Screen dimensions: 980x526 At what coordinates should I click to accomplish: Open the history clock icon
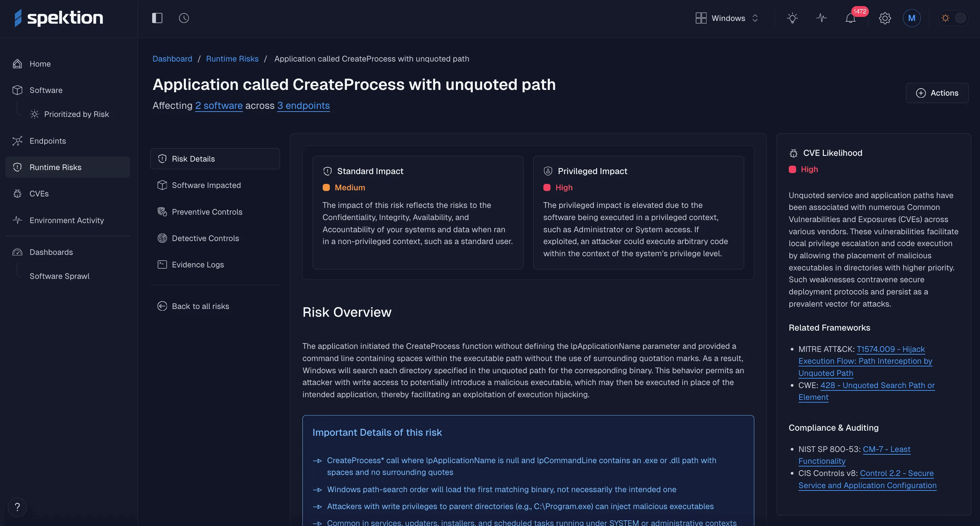point(184,18)
